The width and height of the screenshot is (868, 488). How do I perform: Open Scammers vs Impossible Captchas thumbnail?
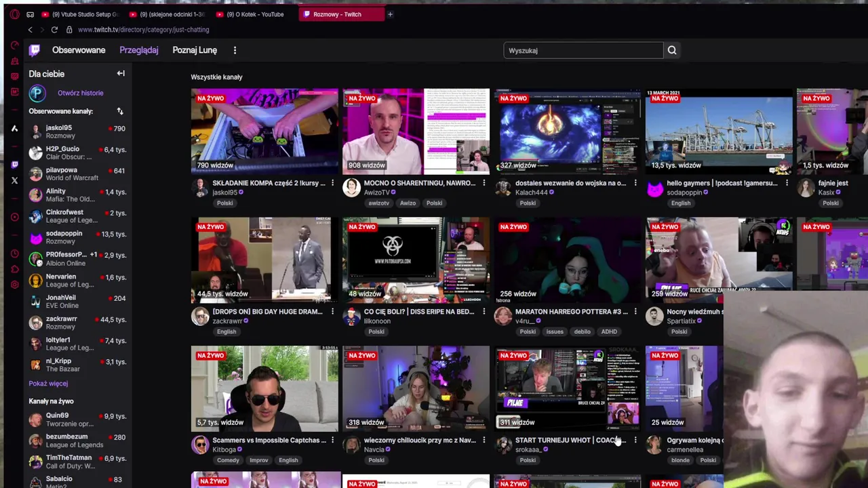264,388
